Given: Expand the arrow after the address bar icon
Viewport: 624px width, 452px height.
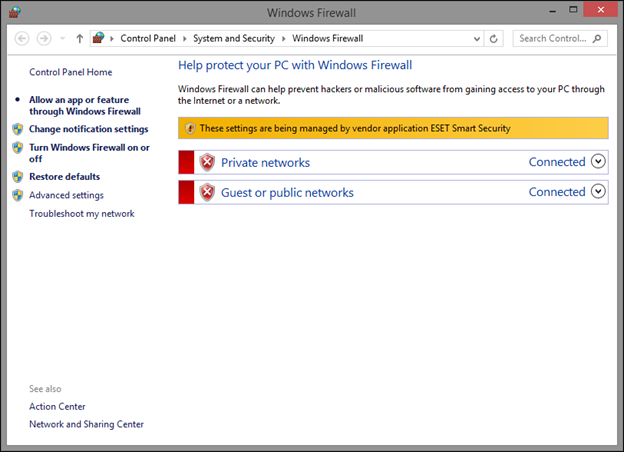Looking at the screenshot, I should 112,39.
